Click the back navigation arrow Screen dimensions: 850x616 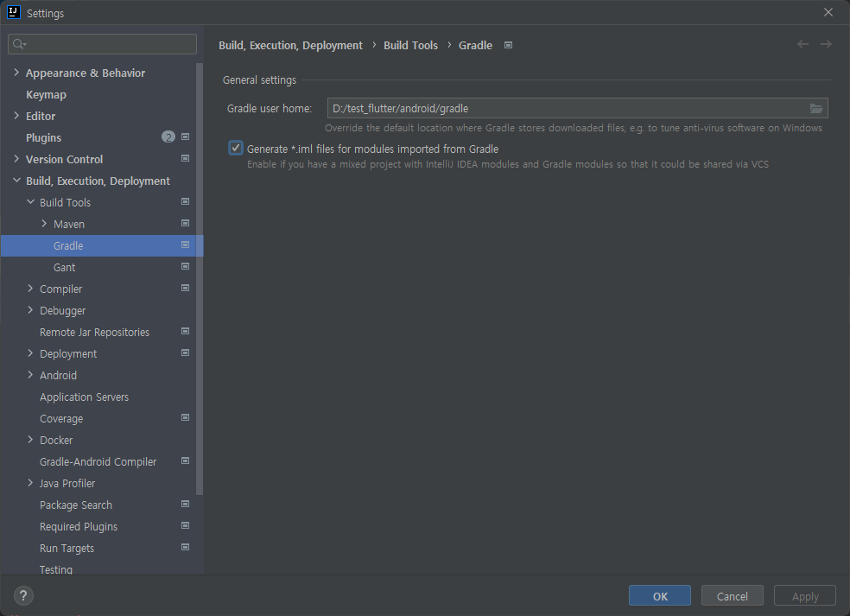[x=802, y=44]
